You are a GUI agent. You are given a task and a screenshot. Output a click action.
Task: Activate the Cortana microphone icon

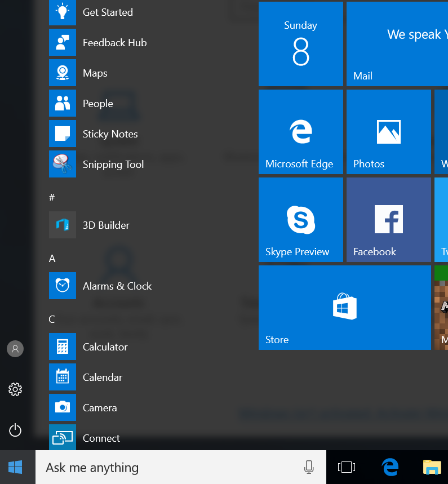(309, 467)
